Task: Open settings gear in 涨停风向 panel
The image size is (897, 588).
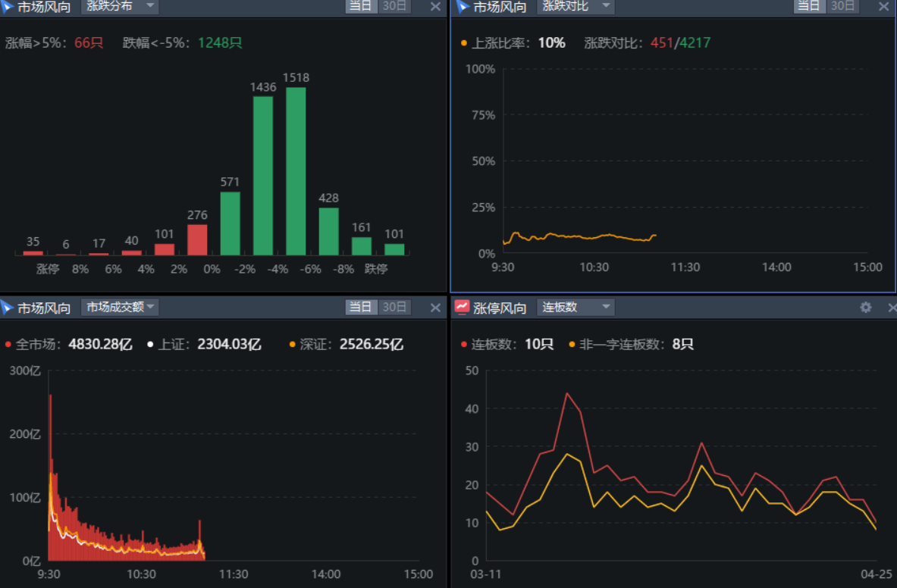Action: (865, 308)
